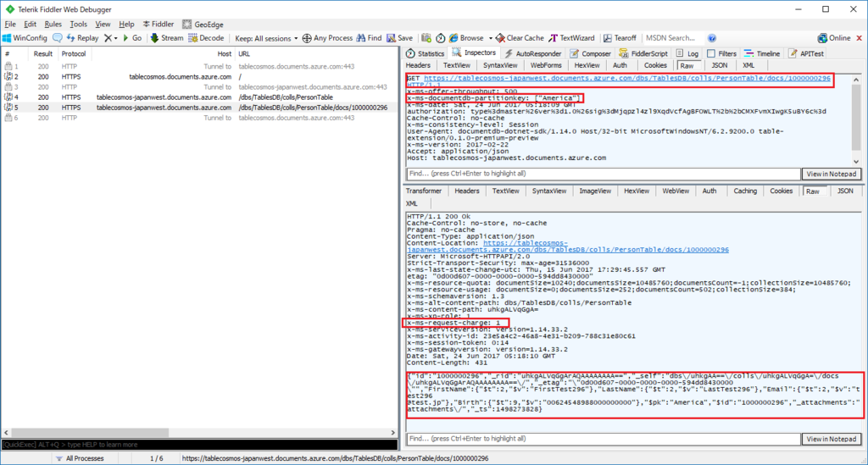This screenshot has width=868, height=465.
Task: Switch to the Log tab
Action: (x=687, y=53)
